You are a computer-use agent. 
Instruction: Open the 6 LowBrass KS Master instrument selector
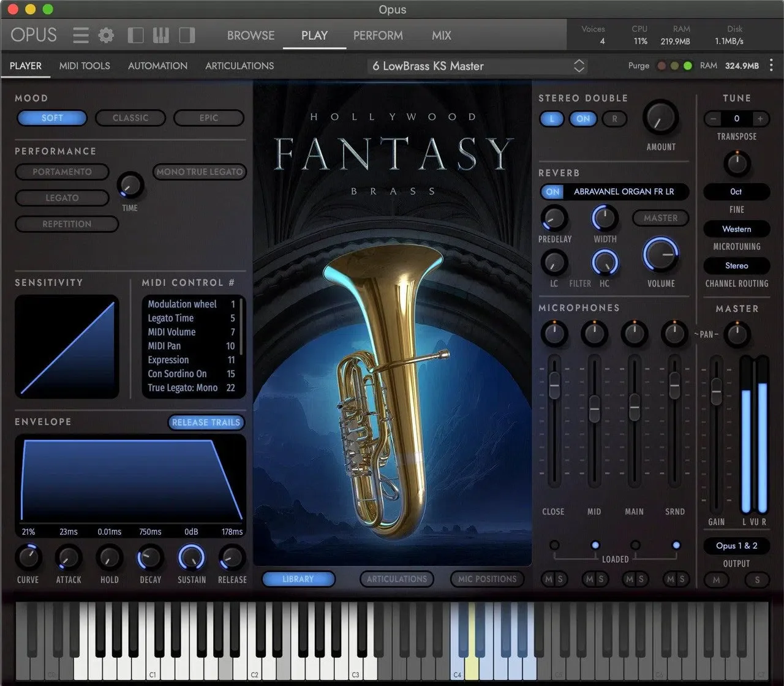(478, 66)
